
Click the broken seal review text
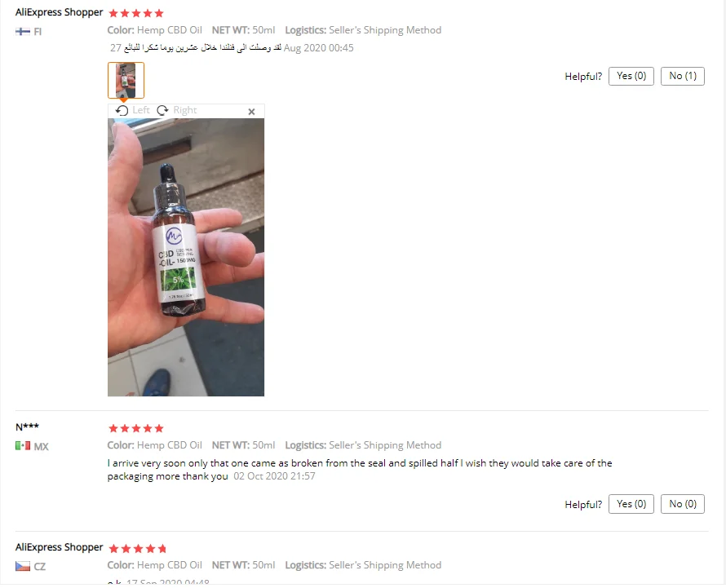click(360, 470)
